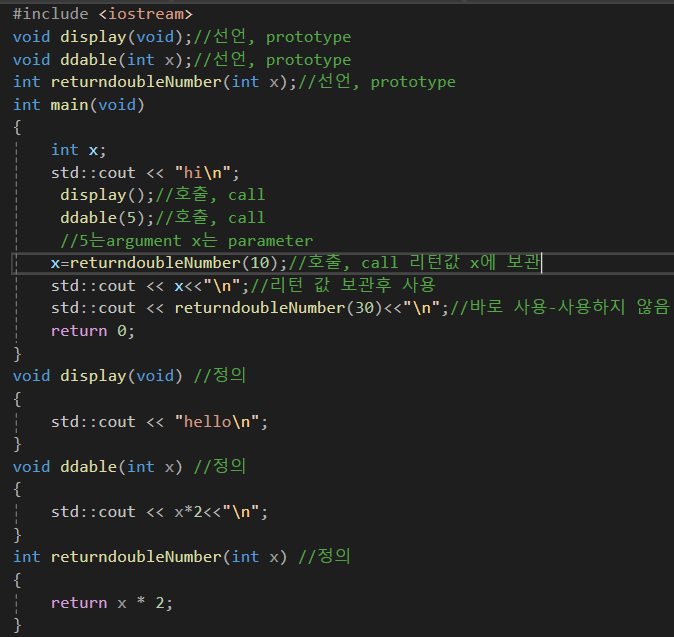Viewport: 674px width, 637px height.
Task: Click the 'std::cout << x*2<<"\n";' line
Action: click(x=159, y=512)
